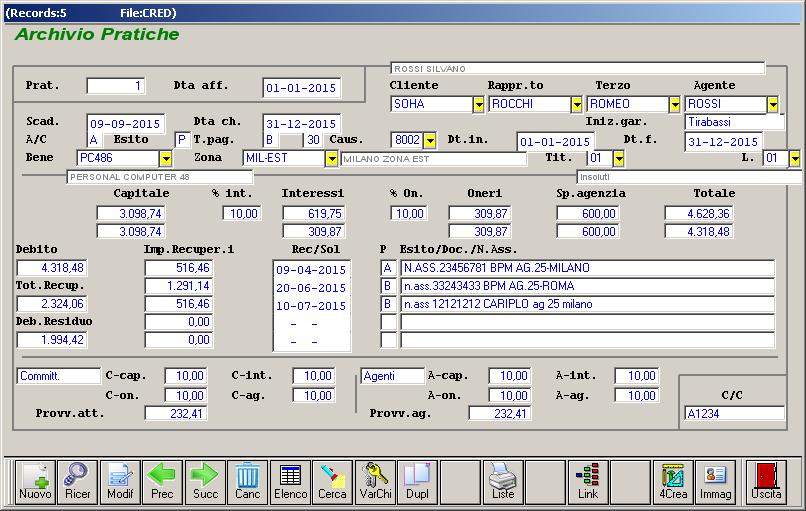The image size is (806, 511).
Task: Click the Immag image icon
Action: coord(716,482)
